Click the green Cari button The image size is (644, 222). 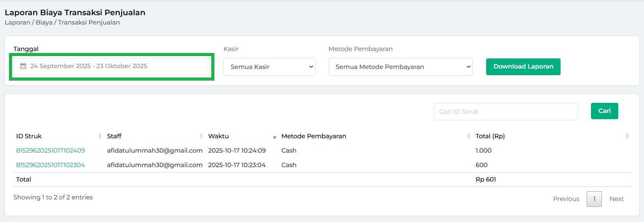pyautogui.click(x=604, y=111)
